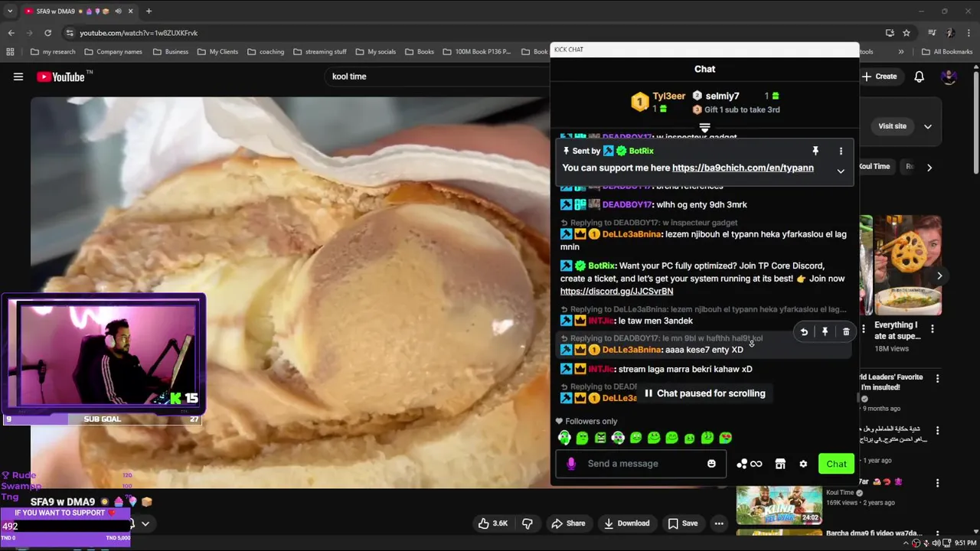Open the pinned message three-dot menu
The height and width of the screenshot is (551, 980).
tap(841, 152)
